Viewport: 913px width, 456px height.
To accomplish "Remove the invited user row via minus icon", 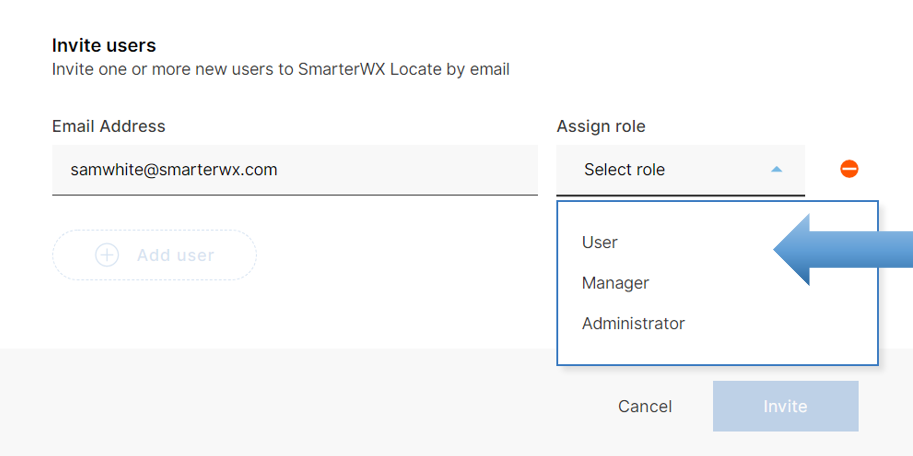I will 849,169.
